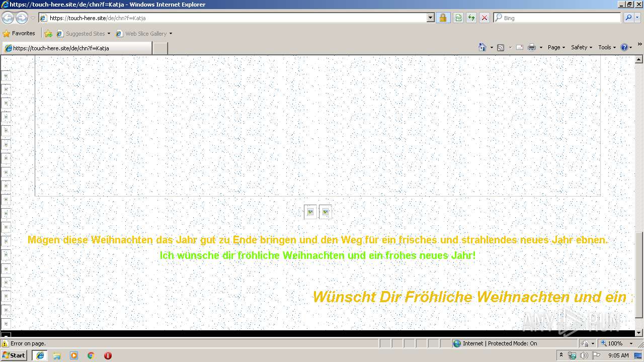Open the Page menu
Image resolution: width=644 pixels, height=362 pixels.
pyautogui.click(x=556, y=47)
